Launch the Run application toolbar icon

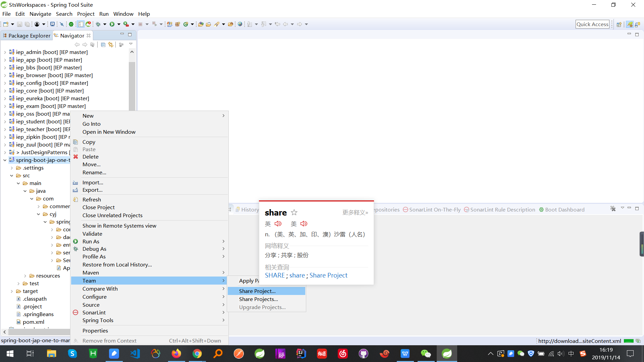pos(112,24)
